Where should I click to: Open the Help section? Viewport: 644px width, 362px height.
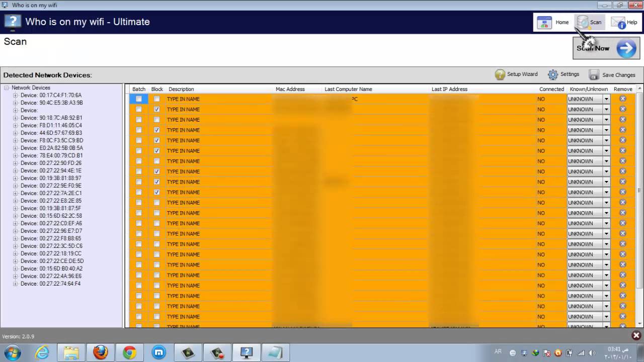pos(624,22)
